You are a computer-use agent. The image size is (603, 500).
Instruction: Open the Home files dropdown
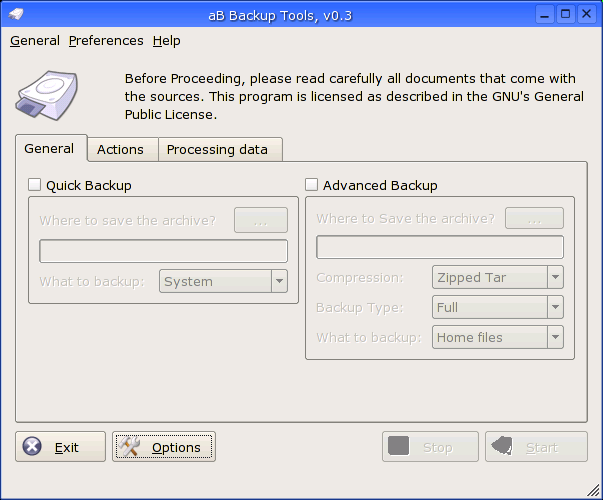pyautogui.click(x=498, y=337)
